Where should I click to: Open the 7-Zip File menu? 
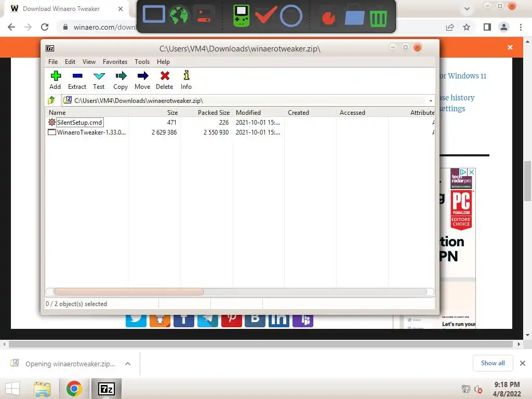click(53, 62)
